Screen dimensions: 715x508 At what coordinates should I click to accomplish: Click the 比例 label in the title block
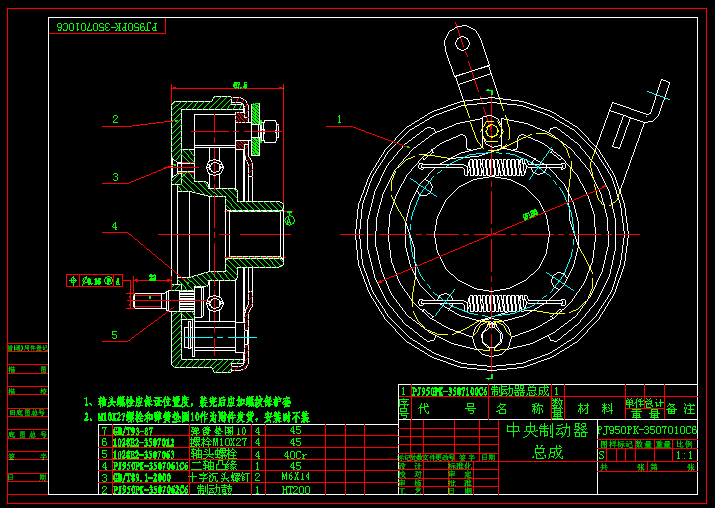(684, 444)
